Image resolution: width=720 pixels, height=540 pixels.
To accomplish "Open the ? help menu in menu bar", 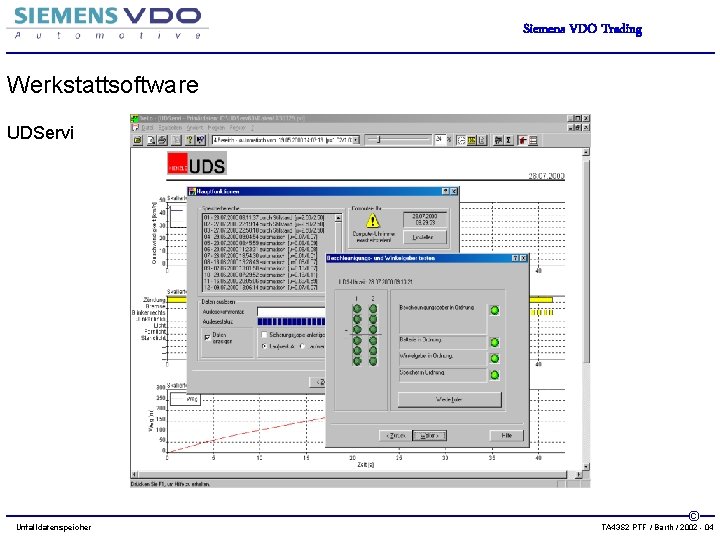I will (x=252, y=128).
